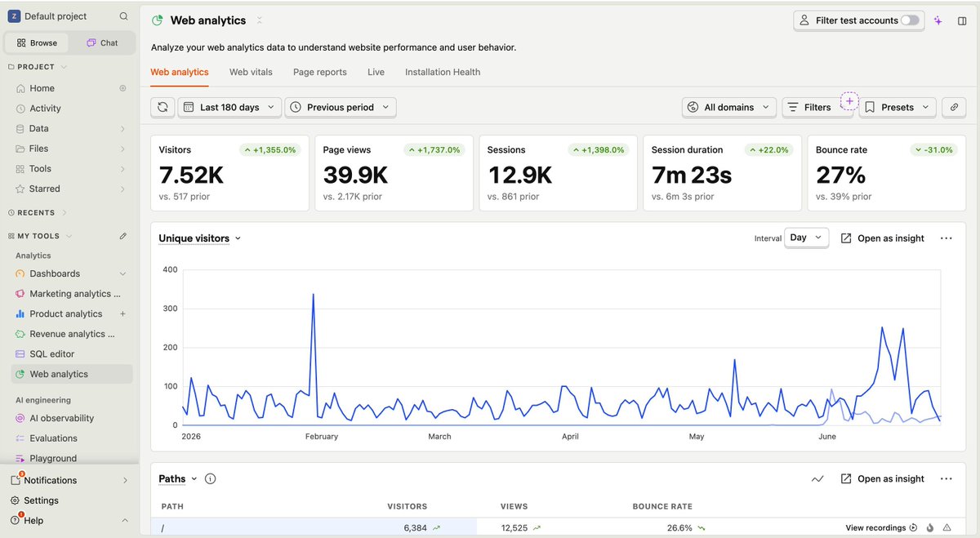Toggle the side panel layout icon
Viewport: 980px width, 538px height.
click(x=962, y=20)
